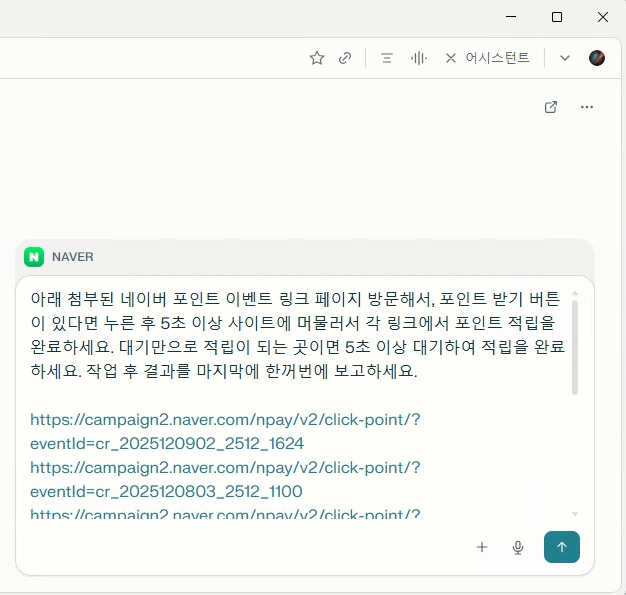This screenshot has width=626, height=595.
Task: Open the three-dot more options menu
Action: click(587, 107)
